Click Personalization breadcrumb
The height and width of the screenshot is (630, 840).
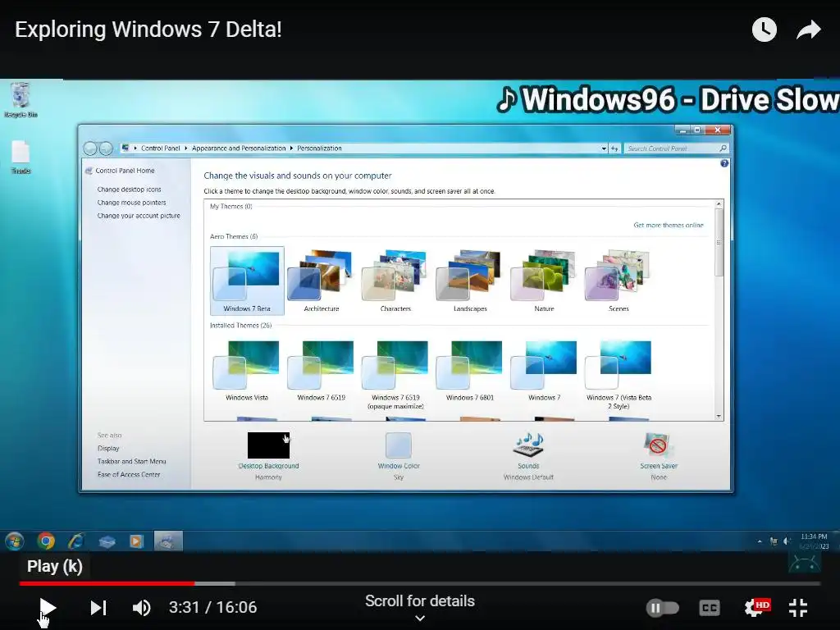pyautogui.click(x=319, y=148)
